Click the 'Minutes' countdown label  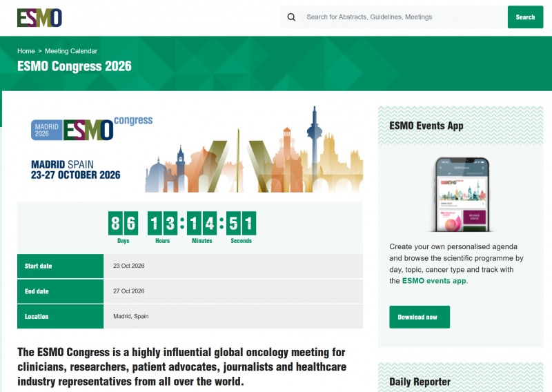coord(201,241)
